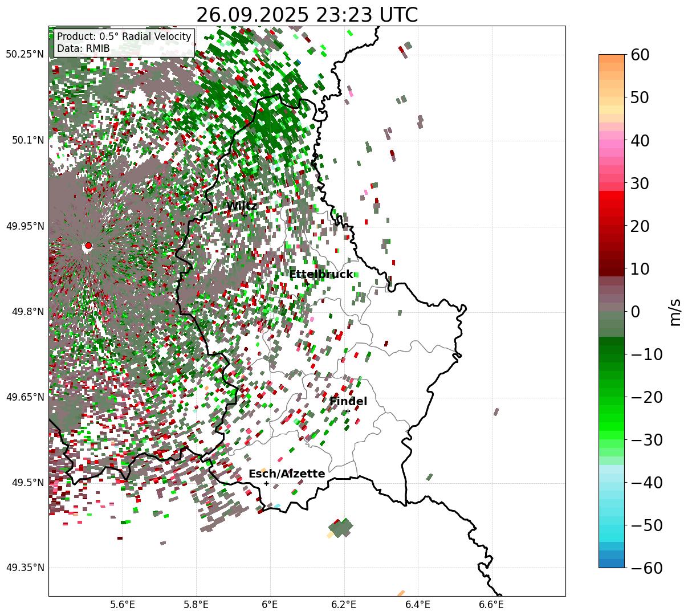
Task: Click the 6°E longitude tick label
Action: [270, 605]
